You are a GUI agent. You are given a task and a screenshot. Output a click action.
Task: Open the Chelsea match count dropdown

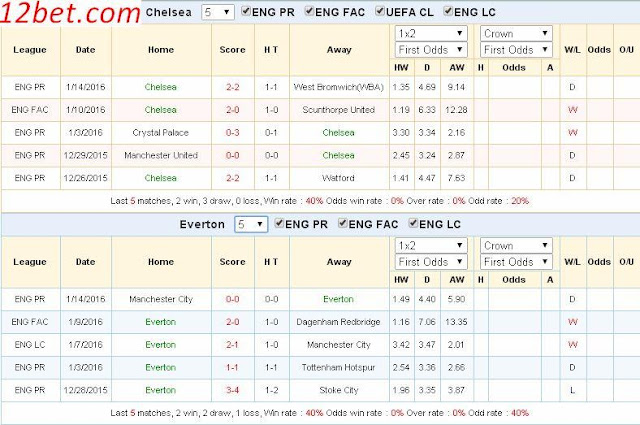coord(218,12)
